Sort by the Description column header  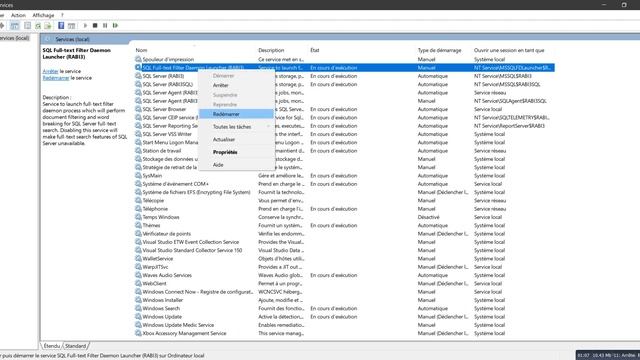coord(271,50)
